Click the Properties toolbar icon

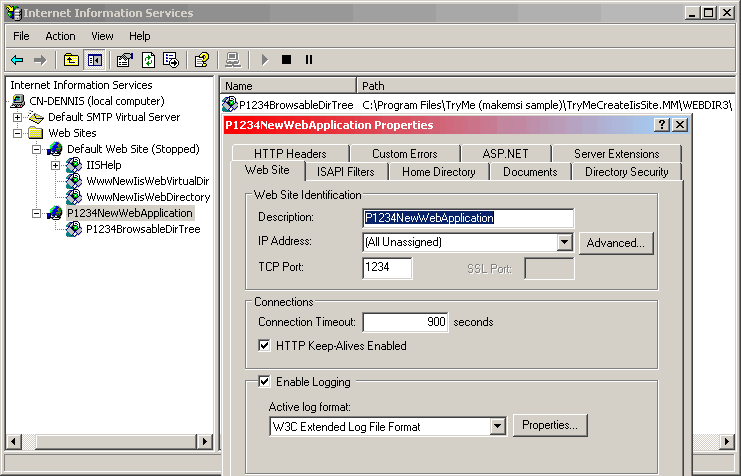125,60
